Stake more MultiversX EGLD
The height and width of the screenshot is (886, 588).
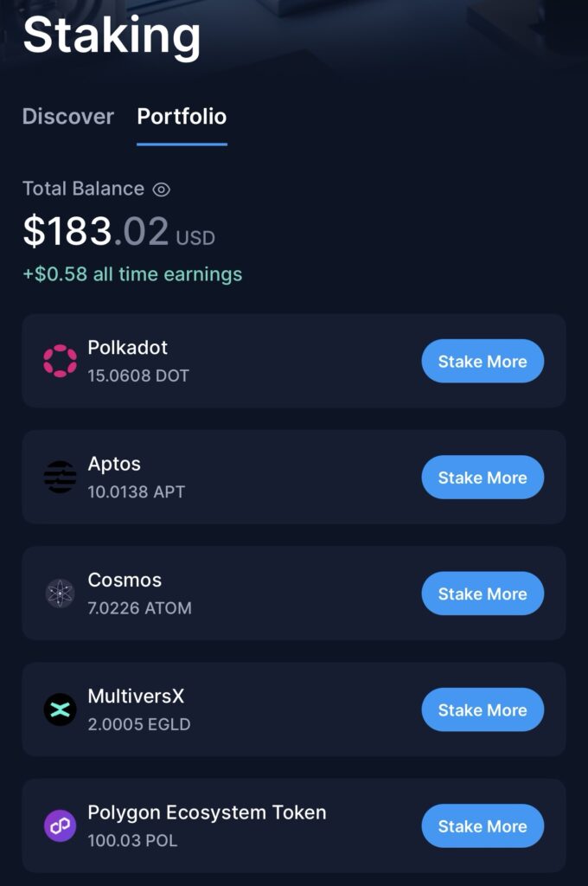(483, 709)
